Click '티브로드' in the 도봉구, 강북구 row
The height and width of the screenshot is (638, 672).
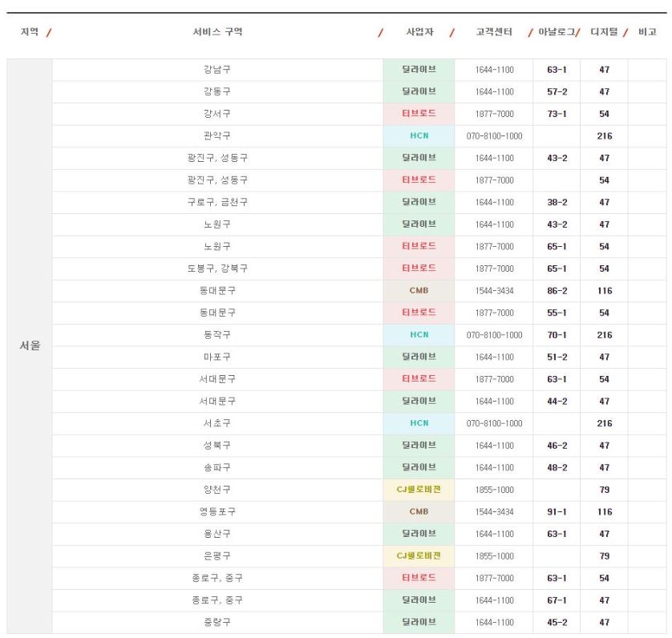(419, 269)
